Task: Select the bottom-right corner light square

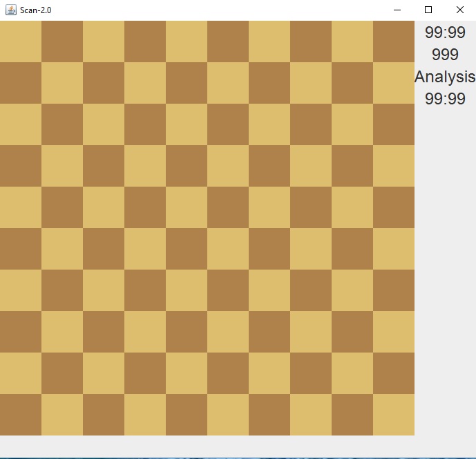Action: point(394,415)
